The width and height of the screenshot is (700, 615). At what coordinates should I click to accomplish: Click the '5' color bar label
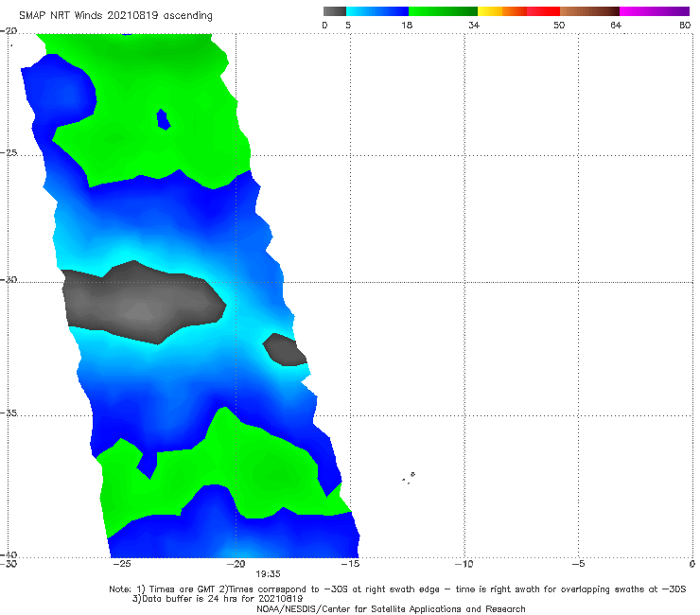pos(348,25)
